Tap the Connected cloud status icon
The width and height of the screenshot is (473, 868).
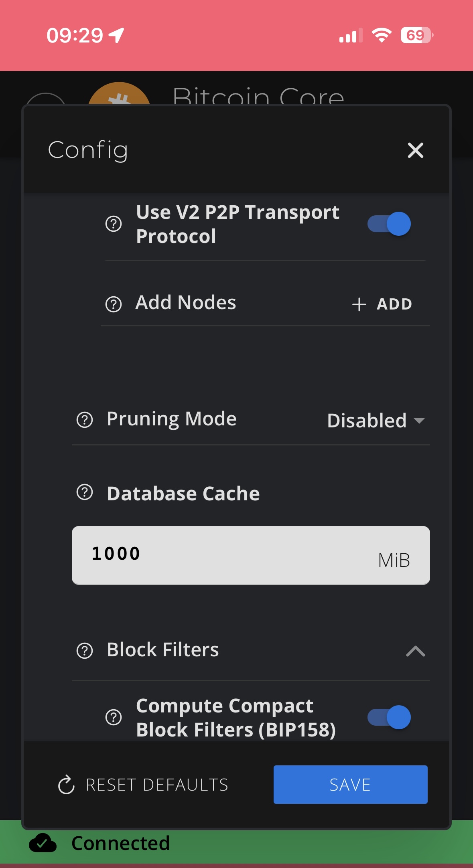(x=43, y=843)
